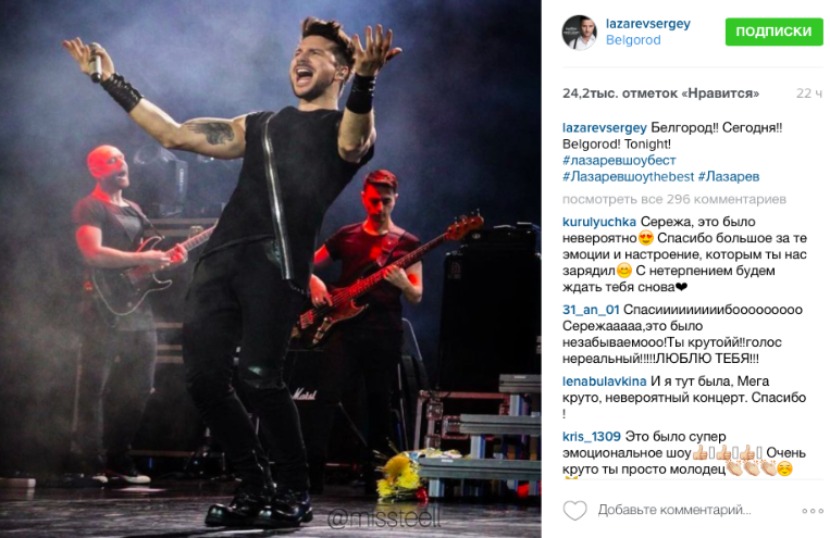The height and width of the screenshot is (538, 830).
Task: Open hashtag #лазаревшоубест
Action: pyautogui.click(x=619, y=160)
